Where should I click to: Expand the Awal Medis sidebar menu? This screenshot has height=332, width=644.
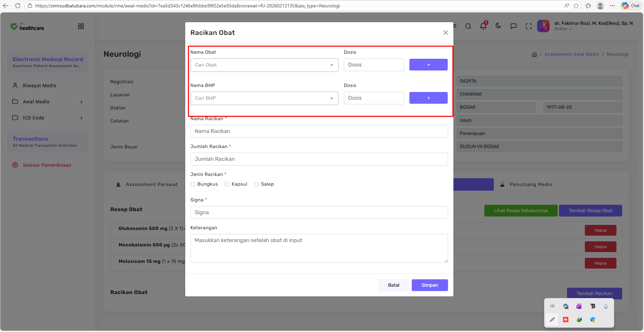click(x=47, y=102)
